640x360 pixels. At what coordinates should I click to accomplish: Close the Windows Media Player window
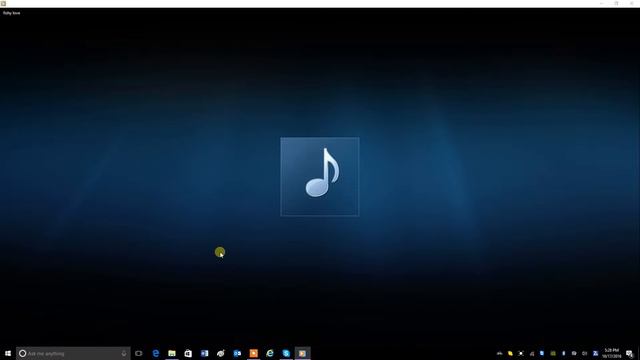[x=631, y=3]
